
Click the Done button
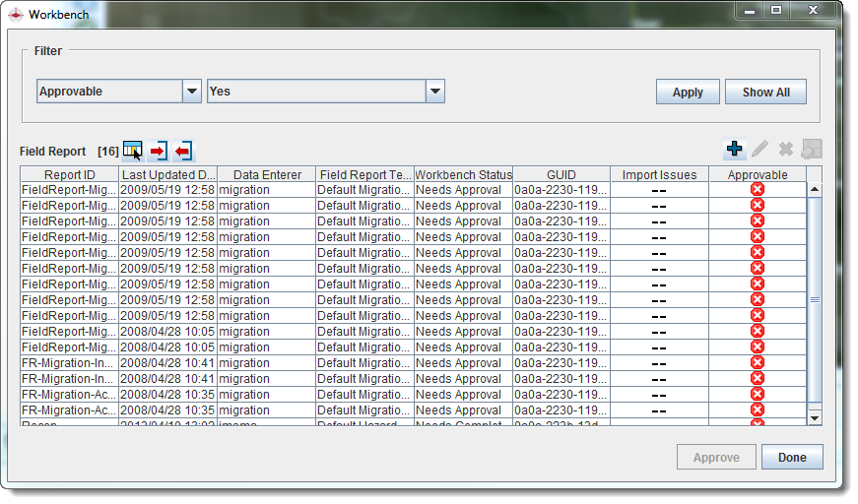[x=791, y=458]
